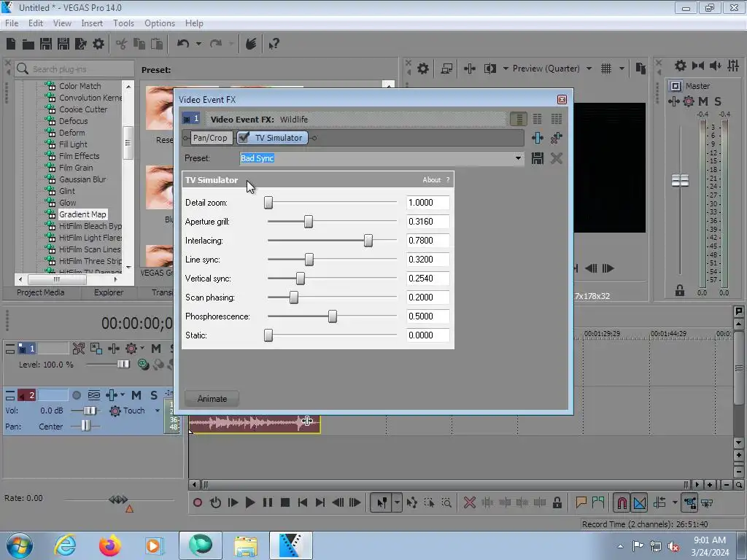Viewport: 747px width, 560px height.
Task: Go to start of project button
Action: click(x=303, y=502)
